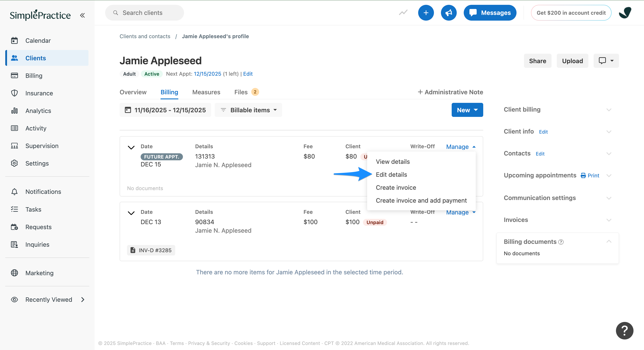Open the Support footer link
The image size is (644, 350).
pyautogui.click(x=266, y=343)
